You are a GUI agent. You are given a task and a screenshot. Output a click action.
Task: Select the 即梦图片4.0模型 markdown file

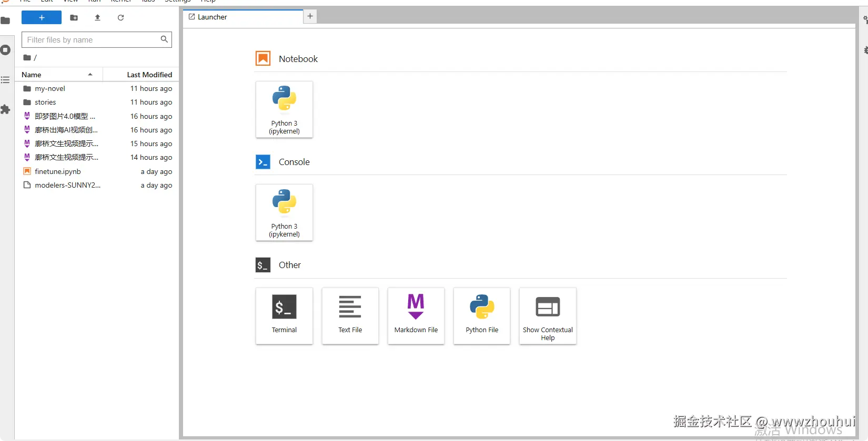pyautogui.click(x=97, y=116)
